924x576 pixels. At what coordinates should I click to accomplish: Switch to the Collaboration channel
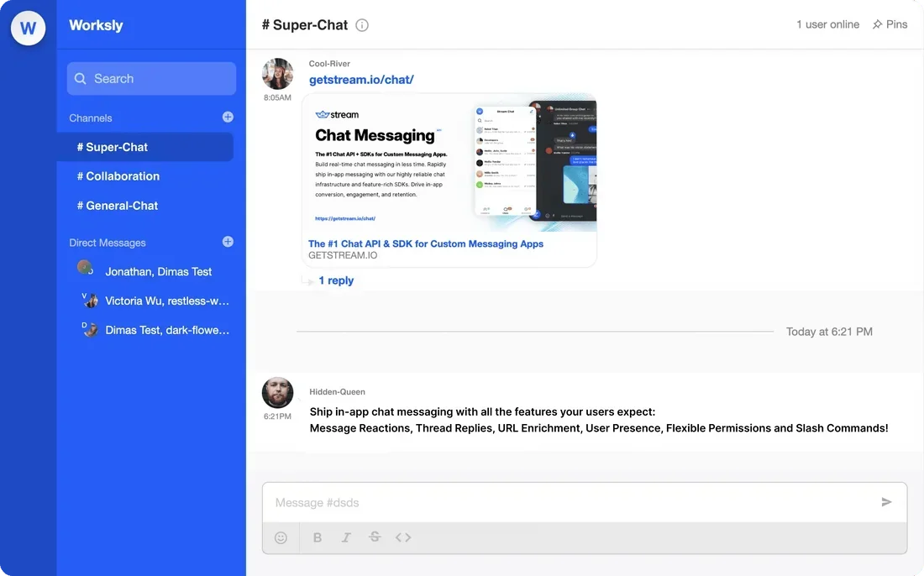(118, 175)
